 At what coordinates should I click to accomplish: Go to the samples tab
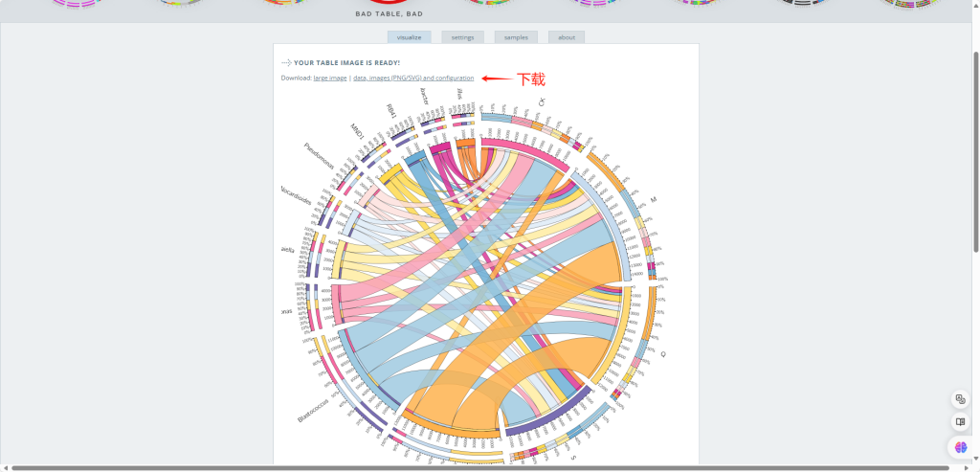[x=516, y=37]
